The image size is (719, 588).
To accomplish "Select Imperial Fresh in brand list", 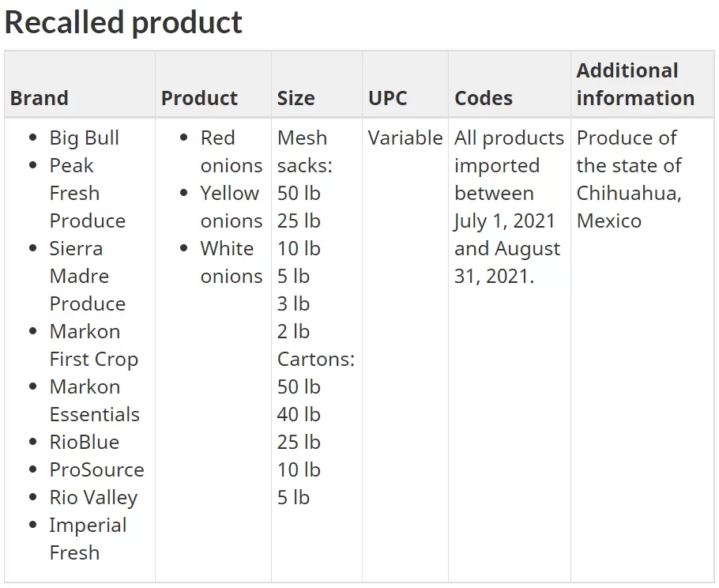I will pyautogui.click(x=88, y=539).
